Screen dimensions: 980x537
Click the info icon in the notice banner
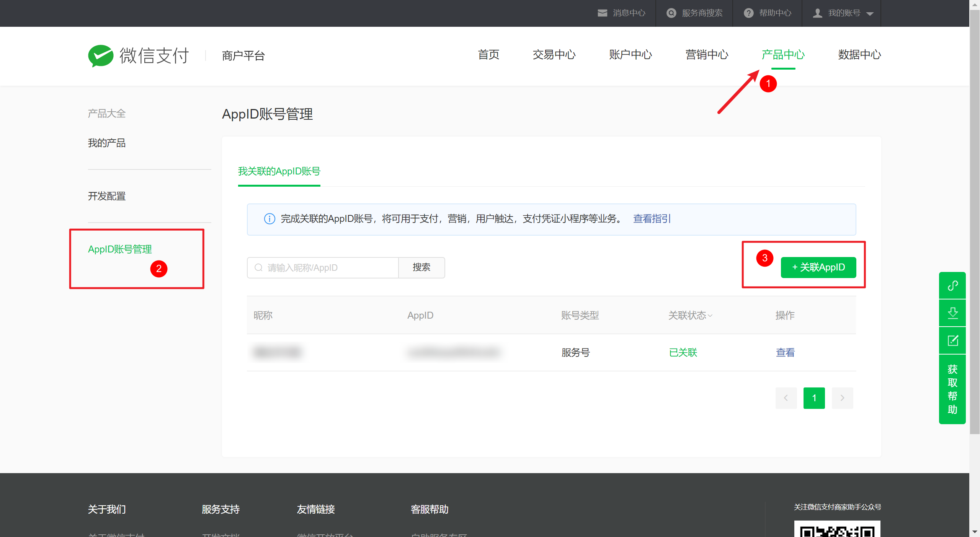269,219
